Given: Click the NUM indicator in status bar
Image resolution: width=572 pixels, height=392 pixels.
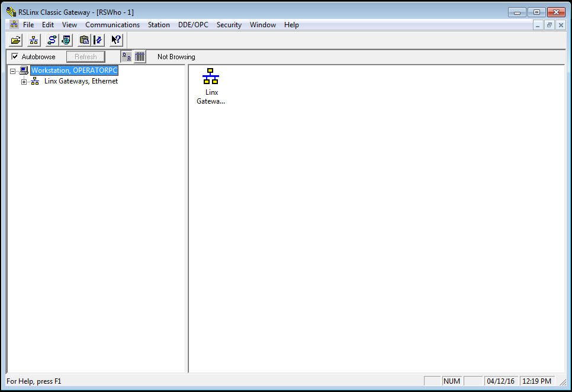Looking at the screenshot, I should tap(452, 381).
